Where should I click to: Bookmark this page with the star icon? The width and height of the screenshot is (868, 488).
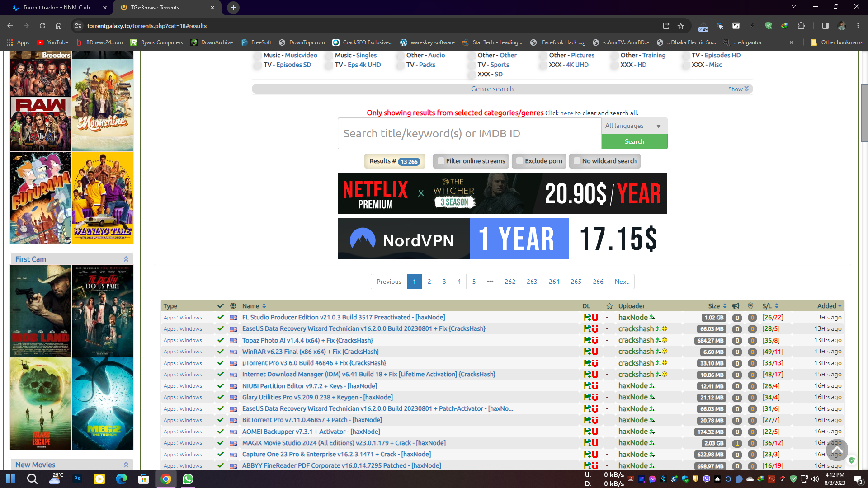tap(681, 26)
